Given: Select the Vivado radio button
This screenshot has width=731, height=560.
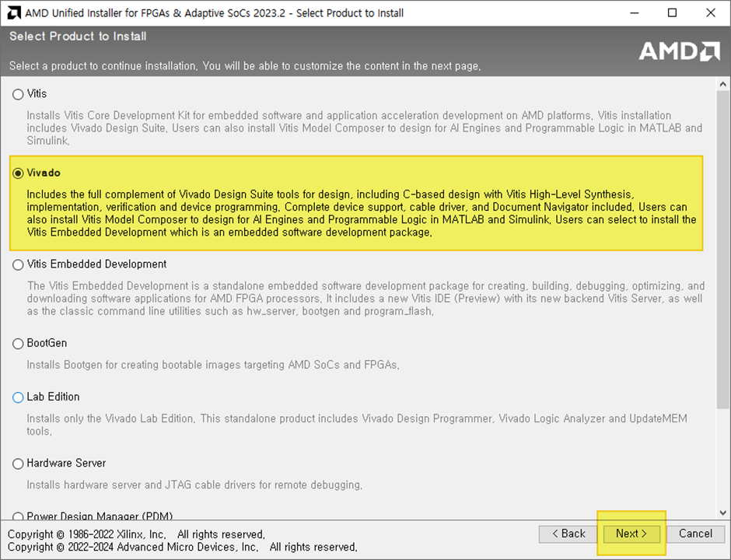Looking at the screenshot, I should coord(18,173).
